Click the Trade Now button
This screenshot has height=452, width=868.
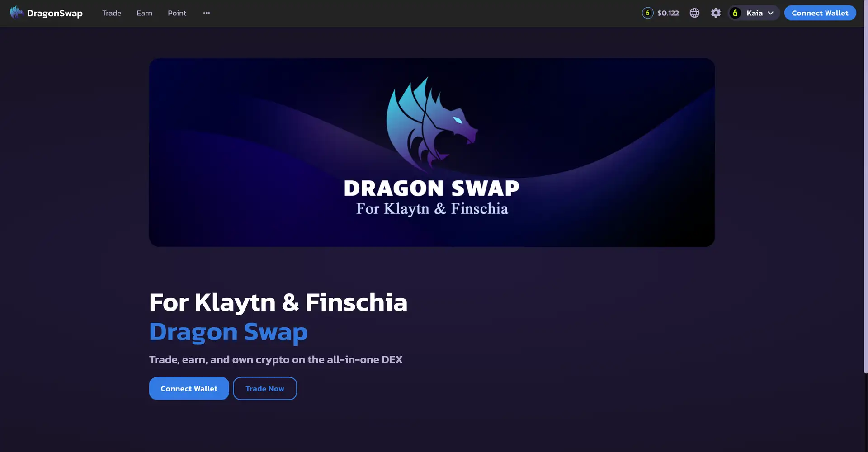click(265, 388)
